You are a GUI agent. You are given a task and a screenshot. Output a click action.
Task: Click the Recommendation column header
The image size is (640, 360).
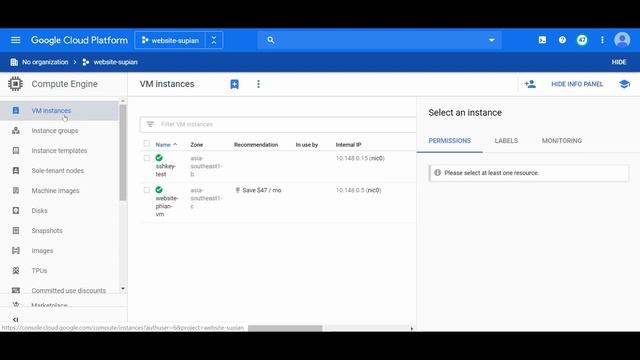pyautogui.click(x=256, y=144)
